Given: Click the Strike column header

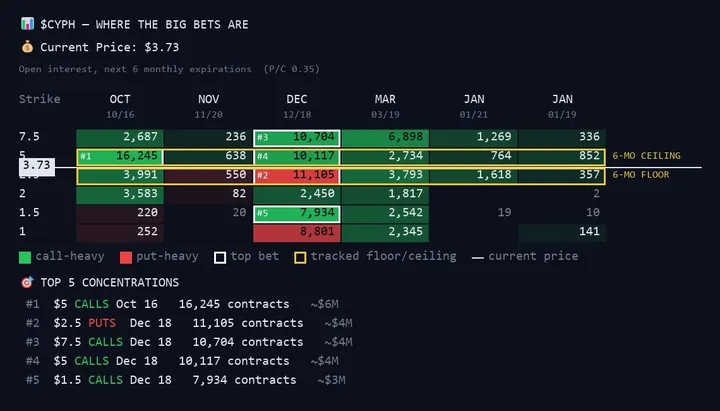Looking at the screenshot, I should [x=39, y=99].
